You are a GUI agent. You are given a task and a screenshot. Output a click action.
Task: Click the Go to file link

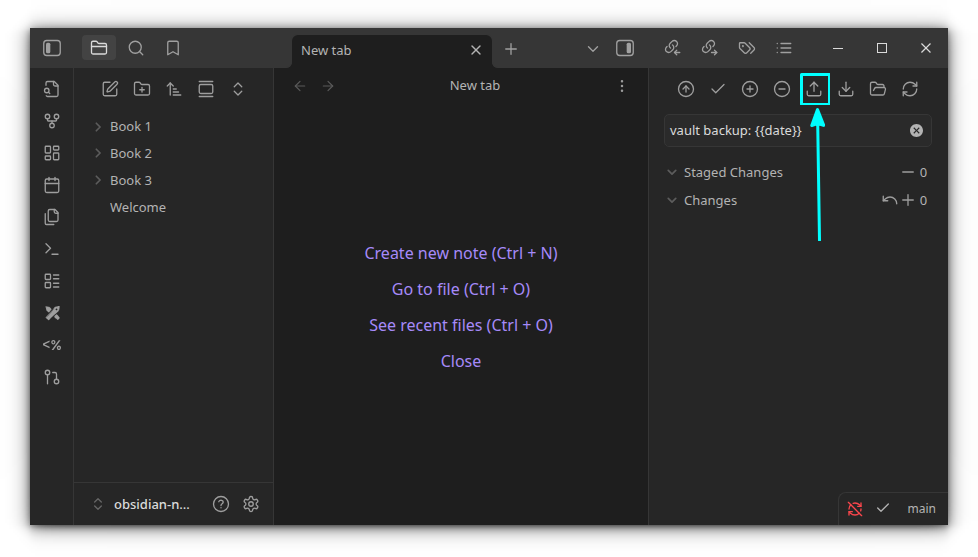[x=461, y=289]
